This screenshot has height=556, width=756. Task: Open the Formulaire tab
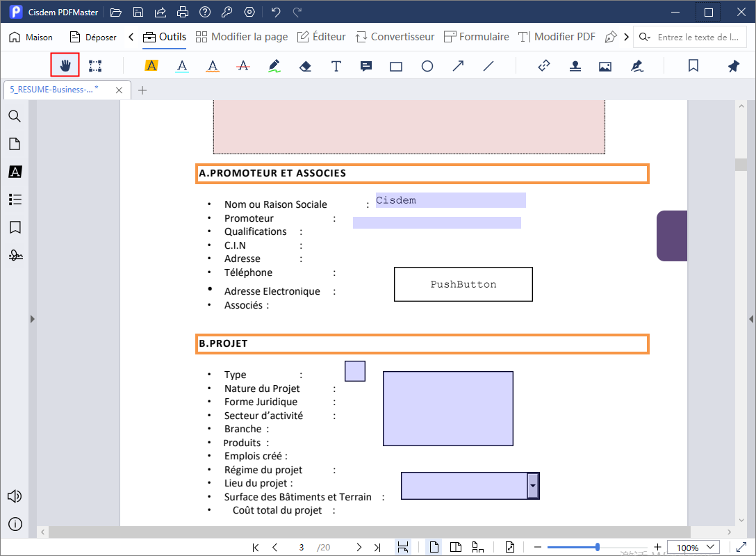point(477,37)
